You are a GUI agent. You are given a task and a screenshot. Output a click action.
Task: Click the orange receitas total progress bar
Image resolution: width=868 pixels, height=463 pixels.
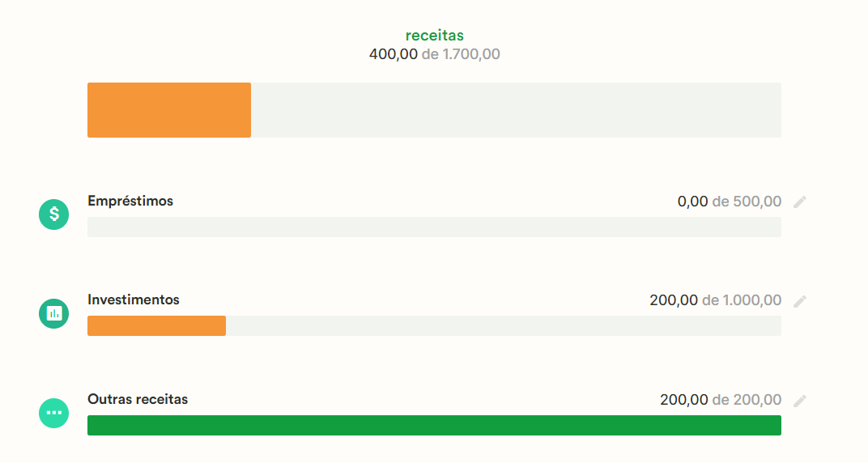169,110
